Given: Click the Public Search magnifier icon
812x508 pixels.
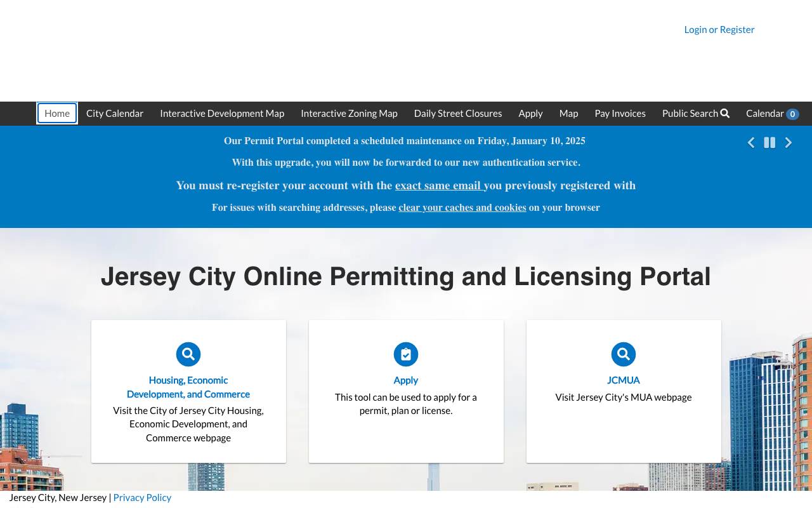Looking at the screenshot, I should pos(725,114).
